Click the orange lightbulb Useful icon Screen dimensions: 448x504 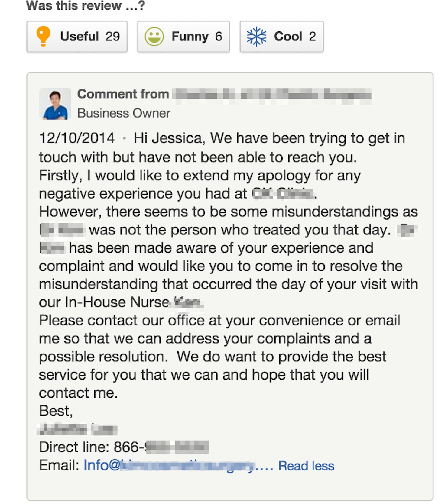(43, 37)
